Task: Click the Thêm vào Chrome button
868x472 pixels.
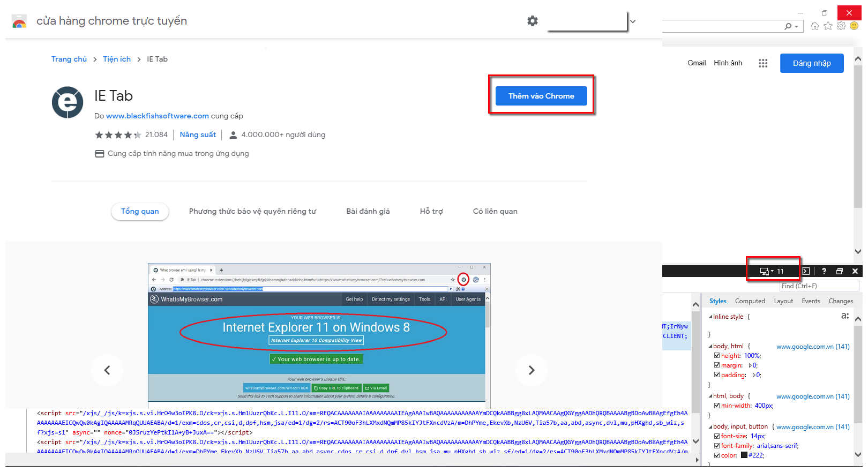Action: click(x=541, y=96)
